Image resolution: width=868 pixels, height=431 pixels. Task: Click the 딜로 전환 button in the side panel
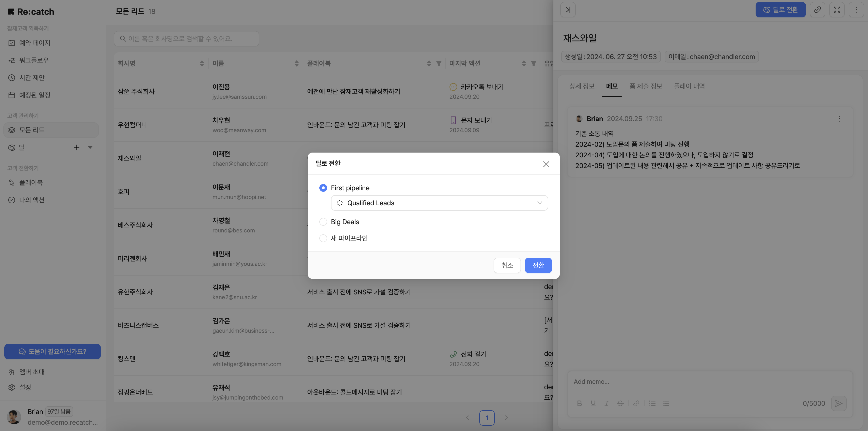pos(780,10)
